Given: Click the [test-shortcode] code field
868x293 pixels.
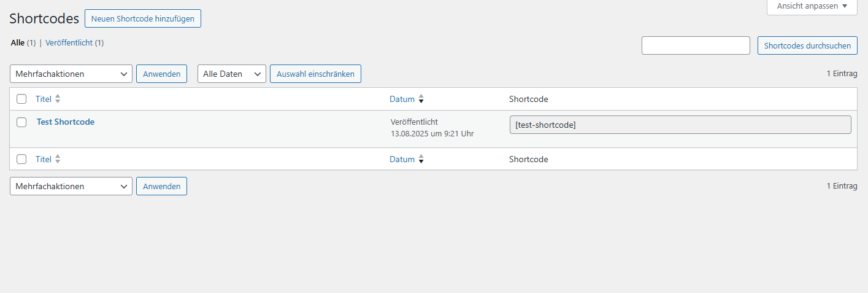Looking at the screenshot, I should pos(680,125).
